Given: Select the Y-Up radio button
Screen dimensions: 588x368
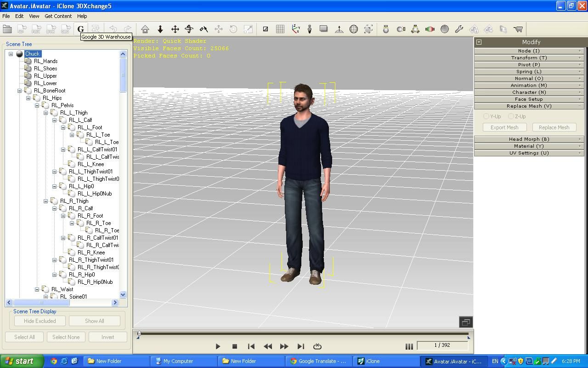Looking at the screenshot, I should click(486, 116).
